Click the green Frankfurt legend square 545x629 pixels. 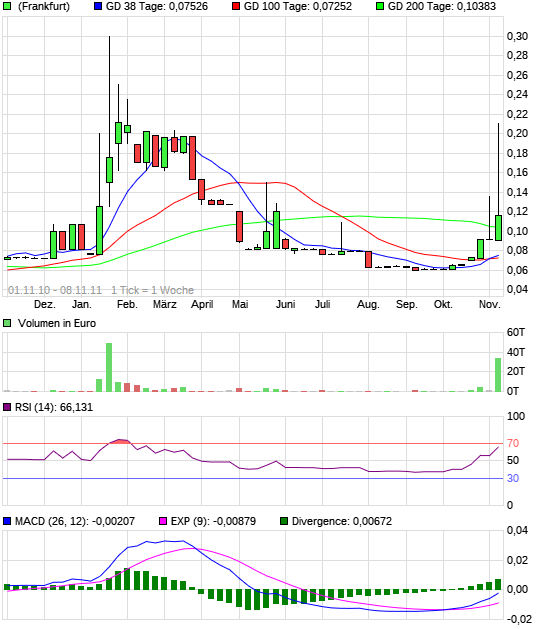click(7, 6)
